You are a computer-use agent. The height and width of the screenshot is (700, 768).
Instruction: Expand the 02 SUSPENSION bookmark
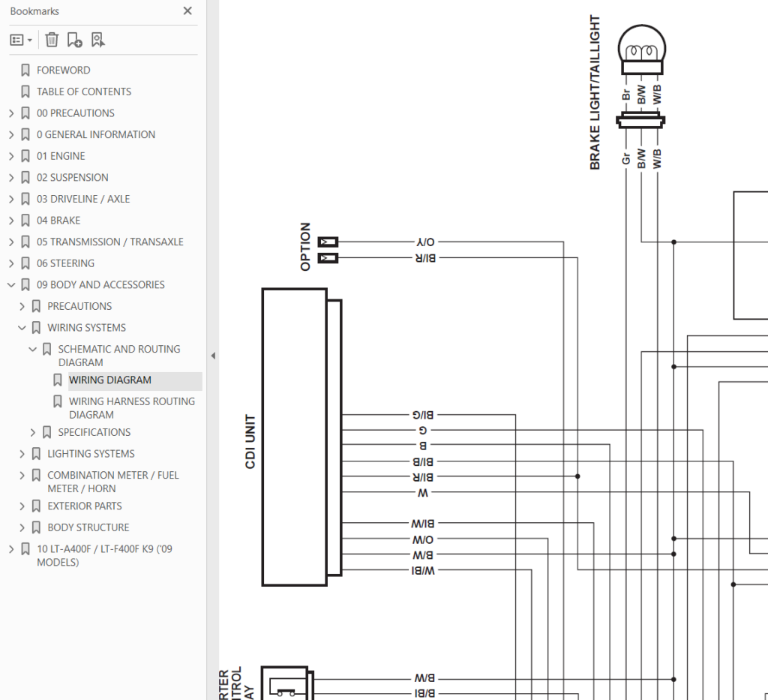click(x=11, y=177)
